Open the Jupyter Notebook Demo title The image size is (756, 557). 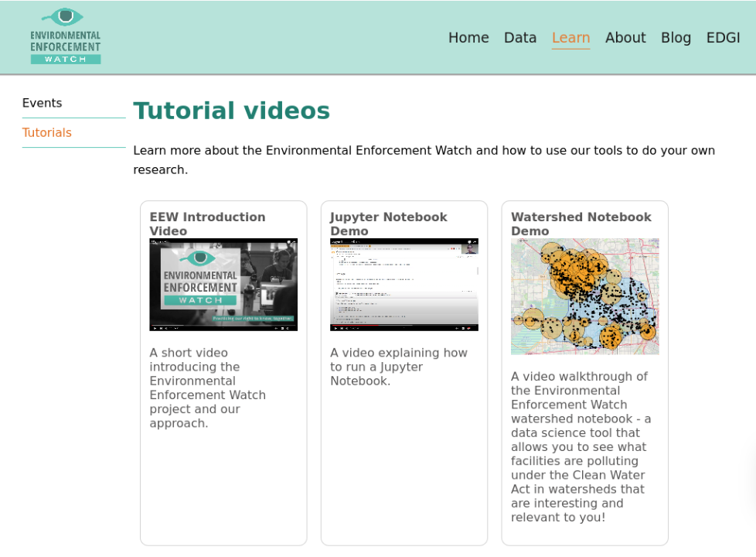pyautogui.click(x=389, y=224)
